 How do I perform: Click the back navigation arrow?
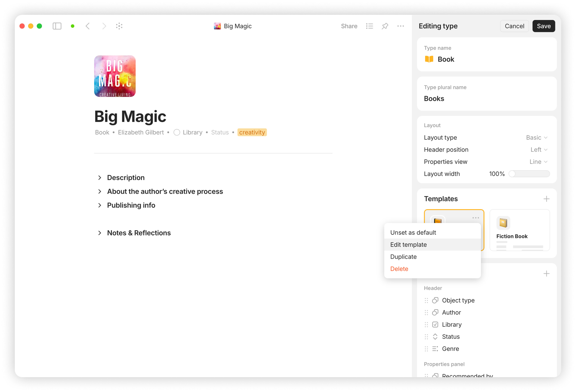coord(88,26)
